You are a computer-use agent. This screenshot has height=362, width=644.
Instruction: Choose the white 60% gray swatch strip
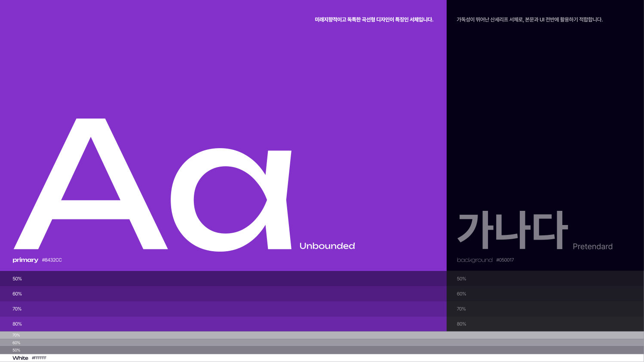click(322, 343)
